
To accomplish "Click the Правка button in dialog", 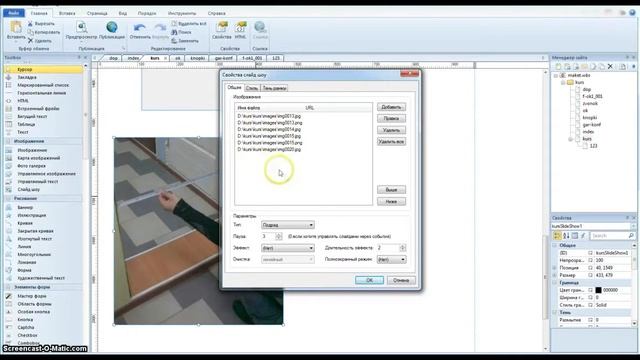I will (391, 118).
